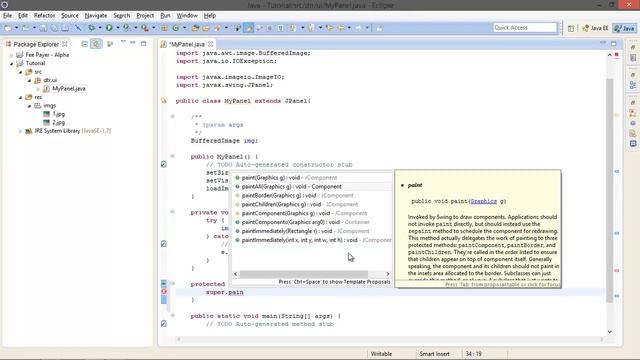The width and height of the screenshot is (640, 360).
Task: Click the editor vertical scrollbar thumb
Action: [610, 190]
